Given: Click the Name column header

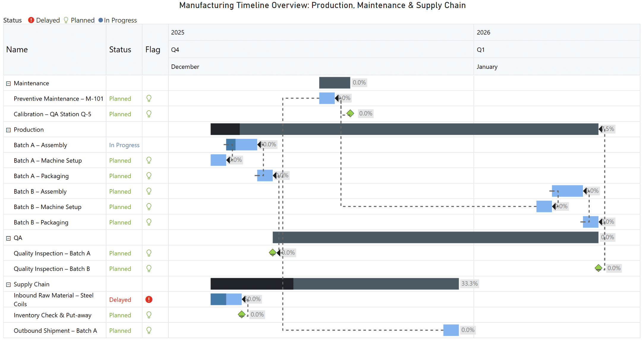Looking at the screenshot, I should (17, 50).
